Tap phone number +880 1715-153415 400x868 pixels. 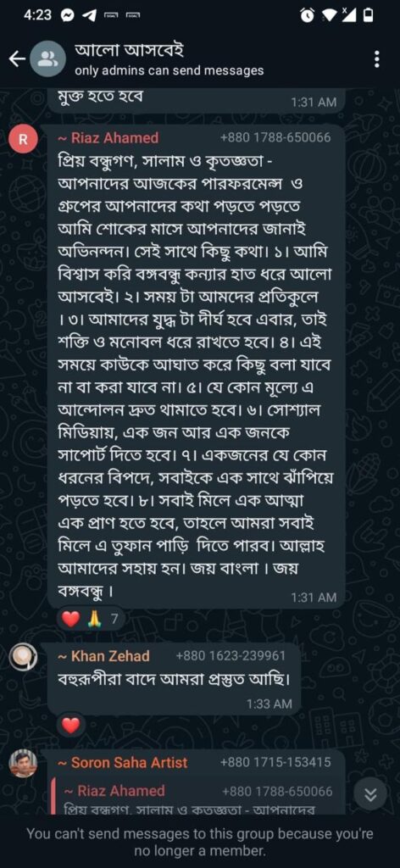[275, 762]
